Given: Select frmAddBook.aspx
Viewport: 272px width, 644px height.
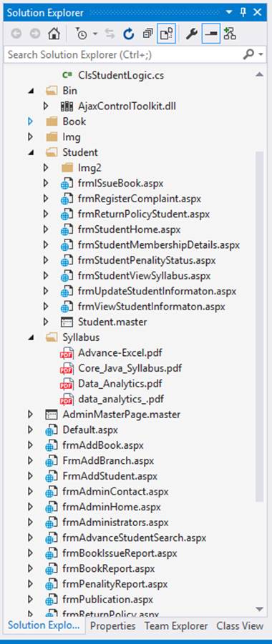Looking at the screenshot, I should tap(103, 445).
